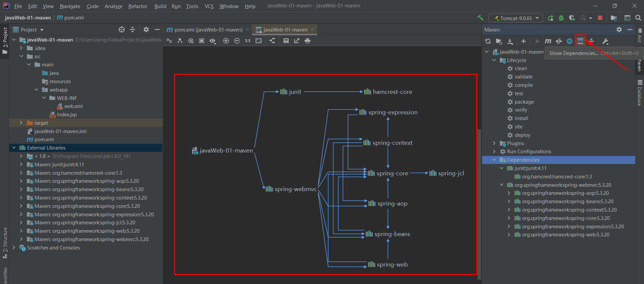The width and height of the screenshot is (644, 284).
Task: Open Maven Settings wrench icon
Action: tap(605, 41)
